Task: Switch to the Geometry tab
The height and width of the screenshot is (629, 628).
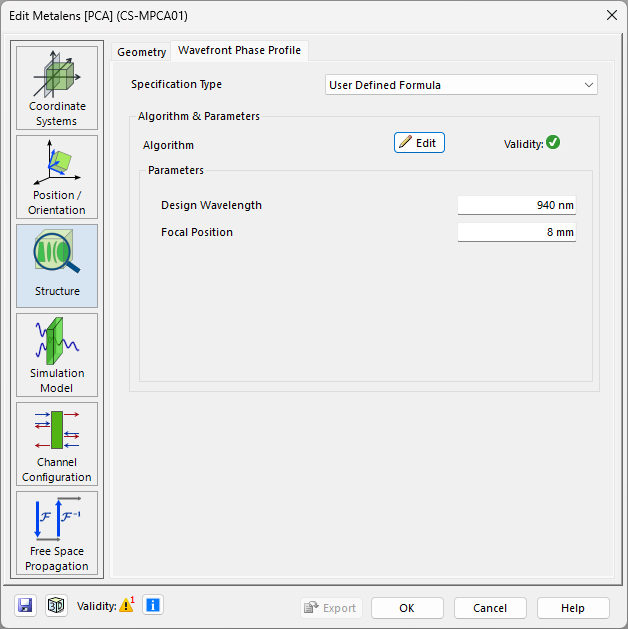Action: click(141, 52)
